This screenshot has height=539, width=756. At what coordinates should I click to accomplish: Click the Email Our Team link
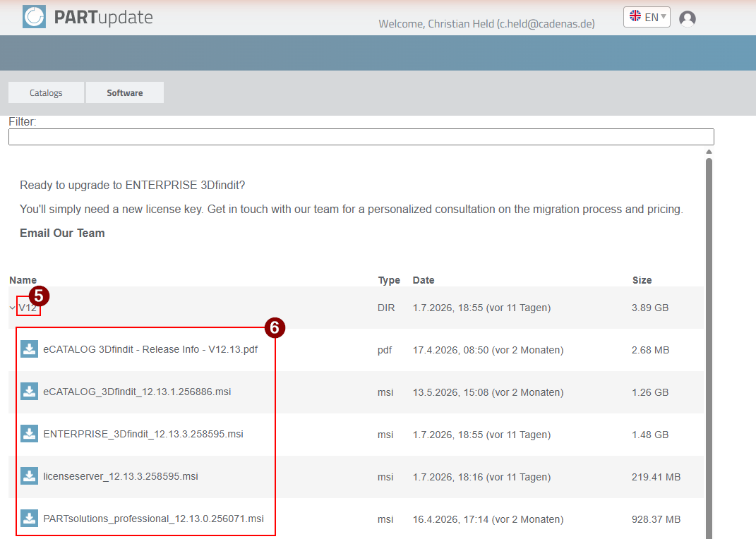tap(62, 233)
